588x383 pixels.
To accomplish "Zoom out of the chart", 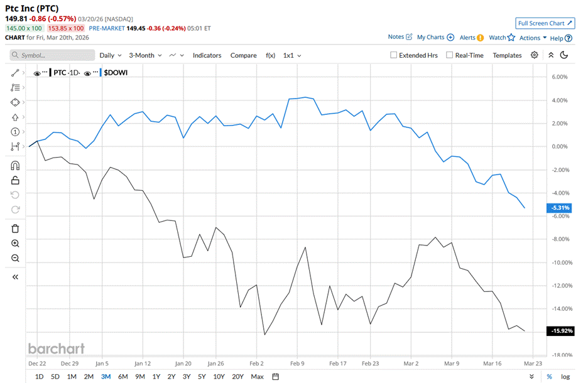I will [x=15, y=258].
